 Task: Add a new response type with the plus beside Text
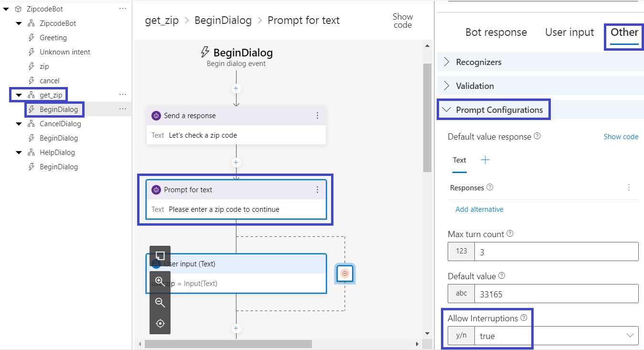[x=484, y=160]
